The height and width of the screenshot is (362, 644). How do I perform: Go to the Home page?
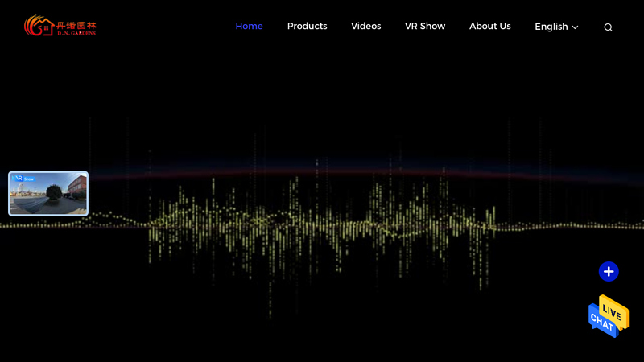click(x=249, y=26)
